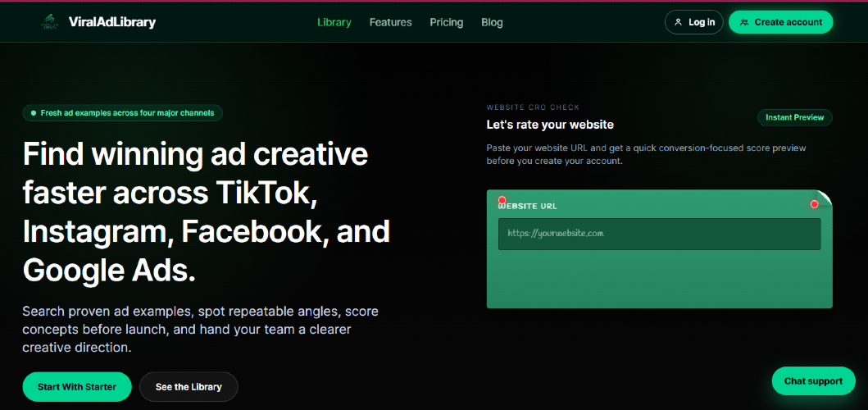Click the Fresh ad examples badge

pyautogui.click(x=123, y=113)
